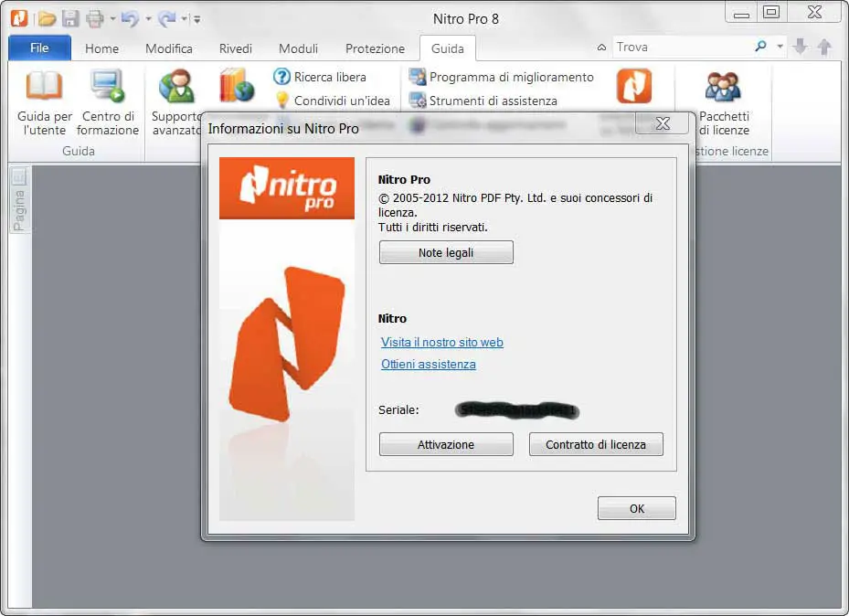Viewport: 849px width, 616px height.
Task: Jump to next search result with down arrow
Action: click(x=800, y=47)
